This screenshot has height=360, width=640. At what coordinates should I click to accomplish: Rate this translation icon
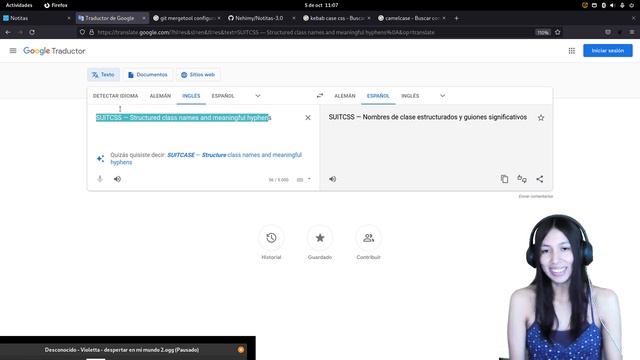coord(522,179)
